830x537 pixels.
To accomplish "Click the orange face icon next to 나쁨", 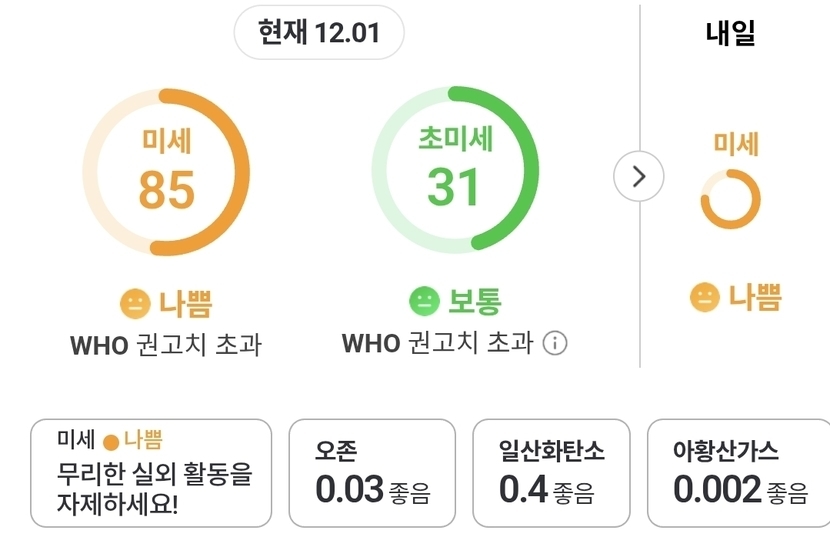I will 134,302.
